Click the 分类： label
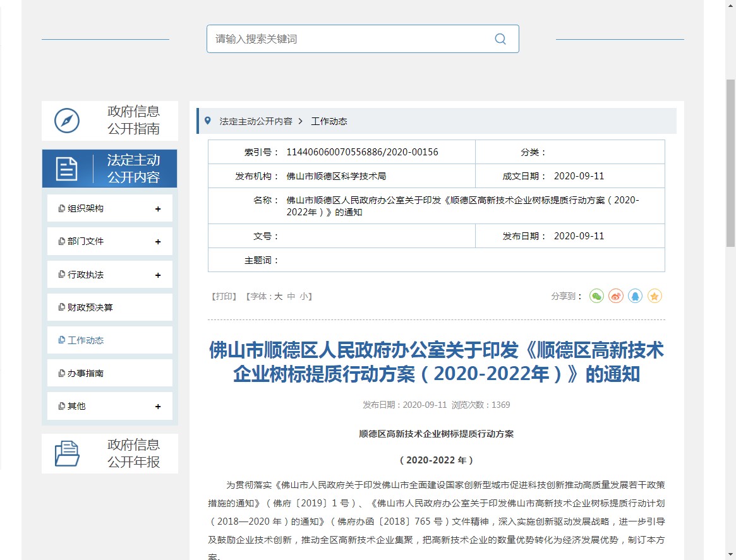The width and height of the screenshot is (736, 560). click(533, 152)
